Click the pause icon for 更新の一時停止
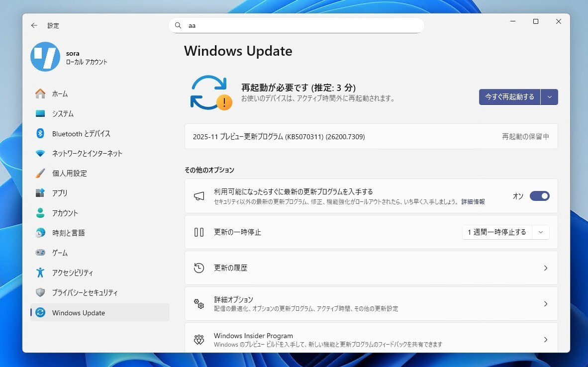Viewport: 588px width, 367px height. pos(199,232)
